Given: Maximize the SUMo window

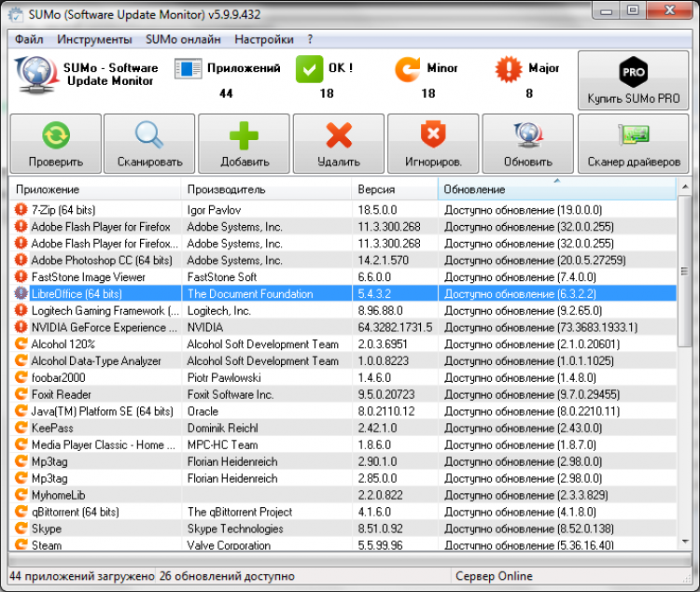Looking at the screenshot, I should tap(633, 10).
